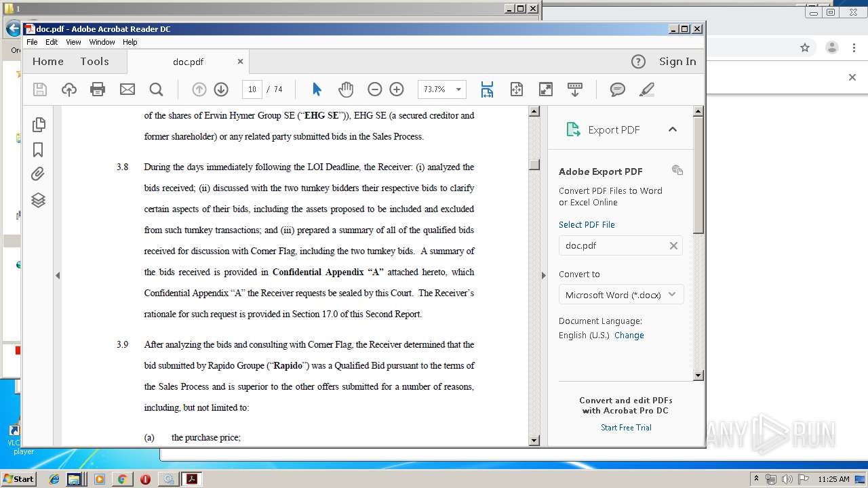Viewport: 868px width, 488px height.
Task: Collapse left navigation pane arrow
Action: (x=58, y=275)
